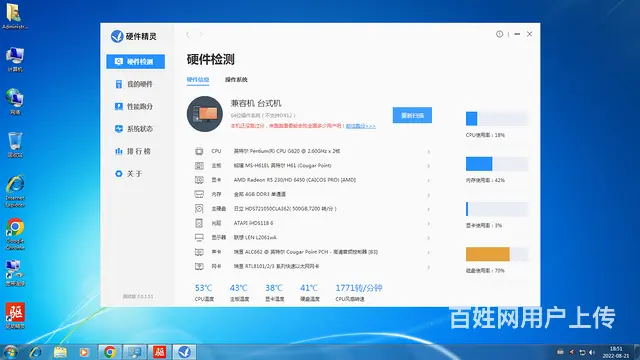The width and height of the screenshot is (640, 360).
Task: Select the Internet Explorer desktop shortcut
Action: (15, 191)
